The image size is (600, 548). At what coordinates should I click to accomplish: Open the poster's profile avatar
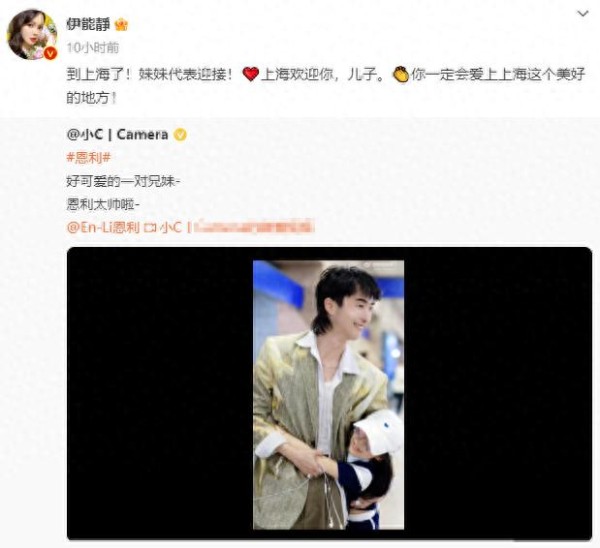click(32, 34)
